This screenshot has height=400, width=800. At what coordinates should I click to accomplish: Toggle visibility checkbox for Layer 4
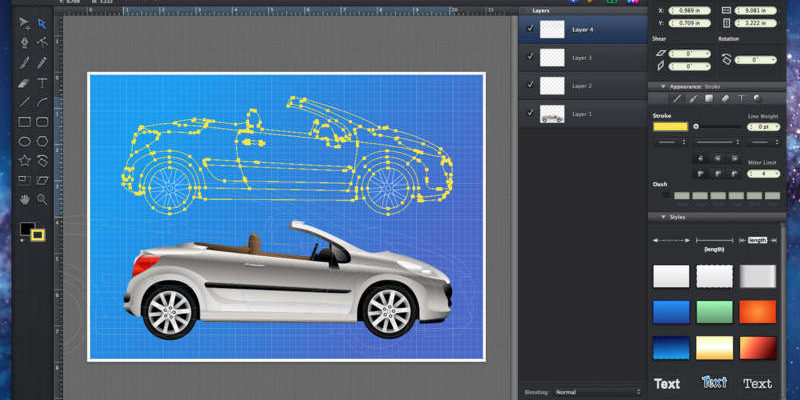click(x=530, y=30)
